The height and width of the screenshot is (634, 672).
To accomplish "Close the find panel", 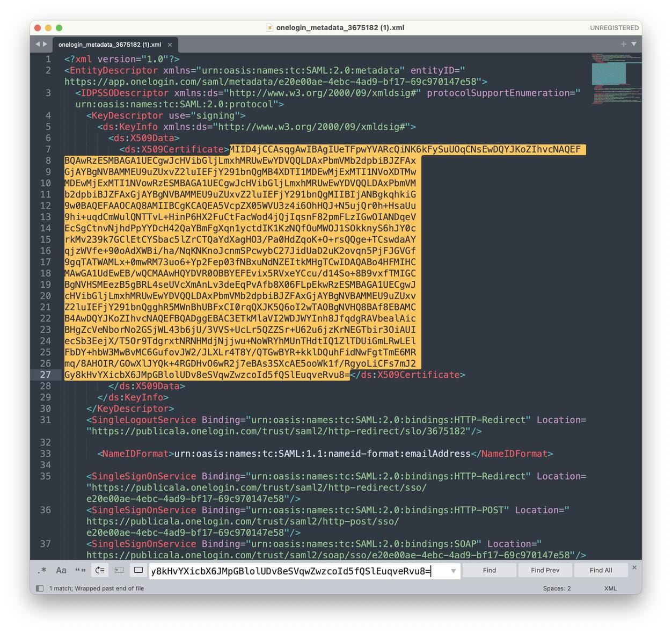I will click(634, 567).
